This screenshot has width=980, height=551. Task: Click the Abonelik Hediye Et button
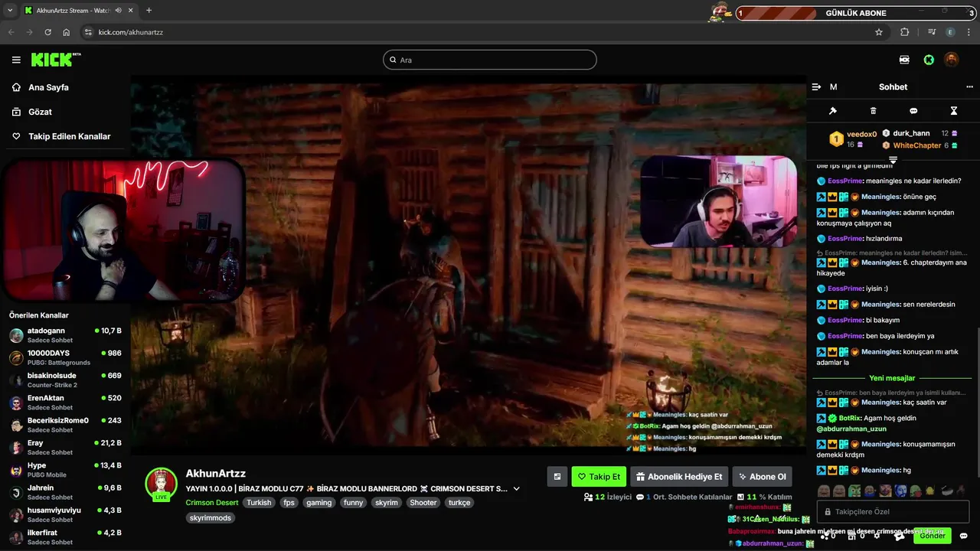(x=679, y=477)
